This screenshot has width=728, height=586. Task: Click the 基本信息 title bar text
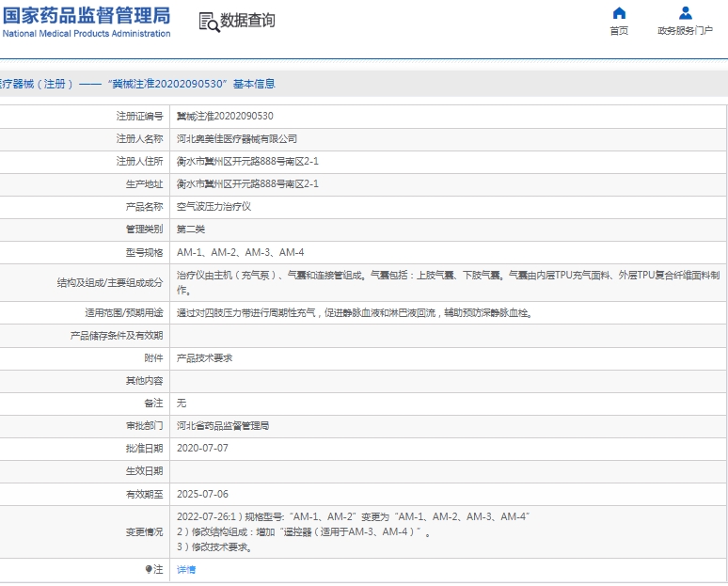tap(254, 84)
